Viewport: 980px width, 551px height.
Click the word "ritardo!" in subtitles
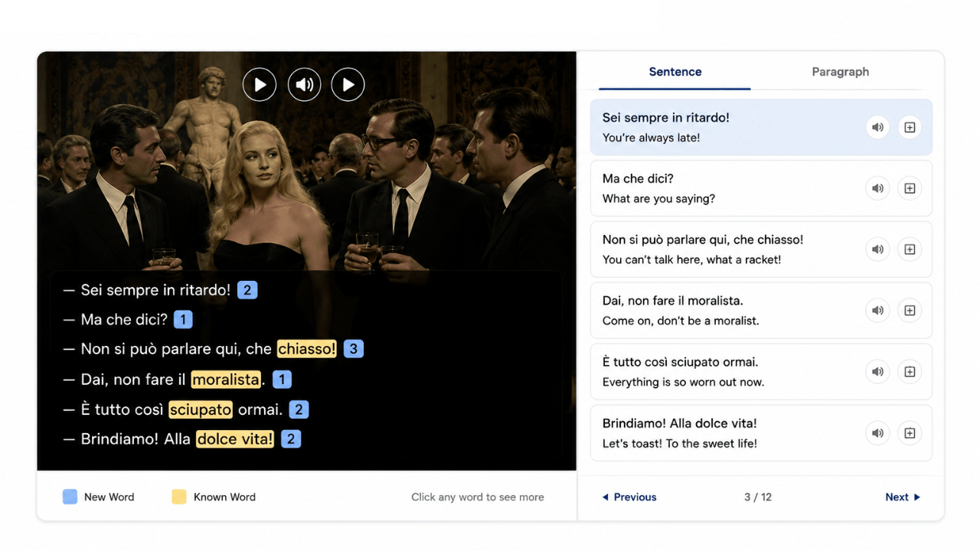[205, 290]
